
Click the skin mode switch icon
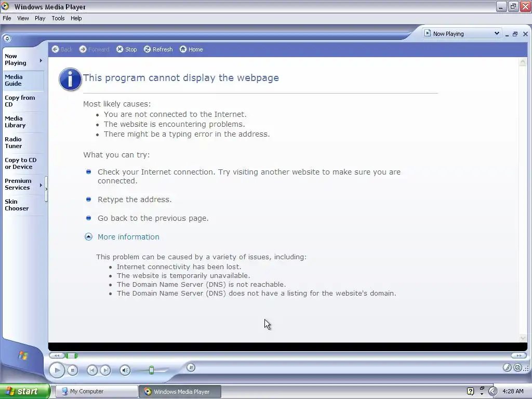[518, 367]
